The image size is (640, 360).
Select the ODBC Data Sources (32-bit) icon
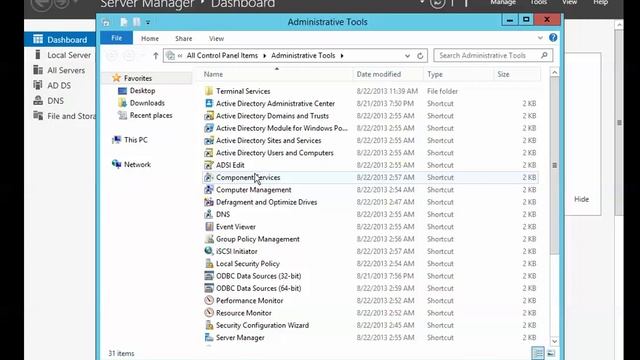[209, 276]
